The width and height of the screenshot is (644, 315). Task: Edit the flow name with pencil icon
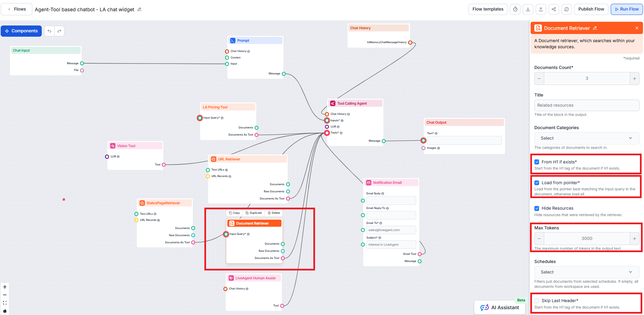(139, 10)
